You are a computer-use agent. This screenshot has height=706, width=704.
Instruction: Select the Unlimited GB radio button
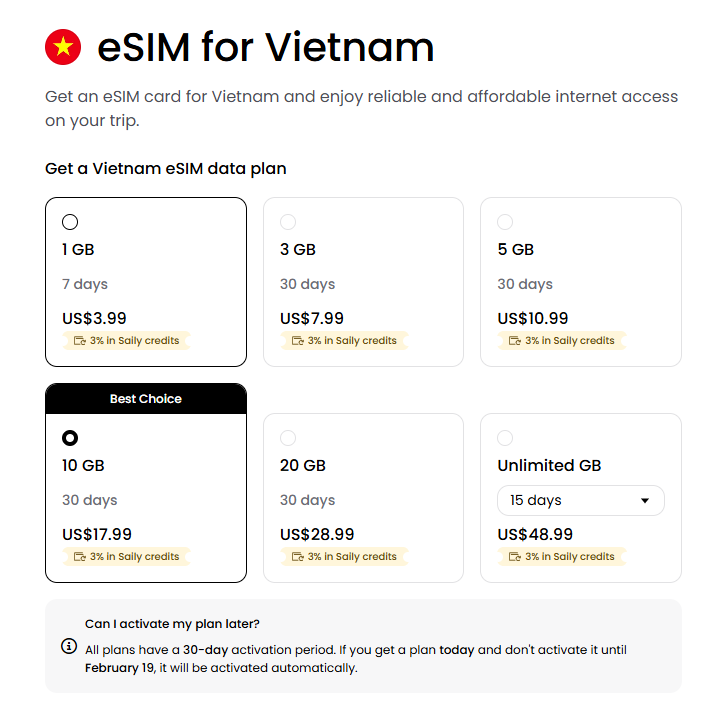click(x=505, y=438)
